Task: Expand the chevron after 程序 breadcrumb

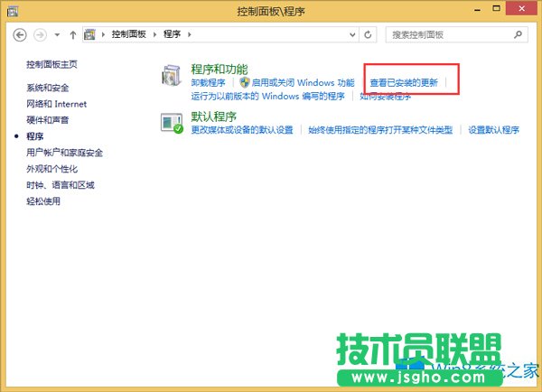Action: click(x=190, y=34)
